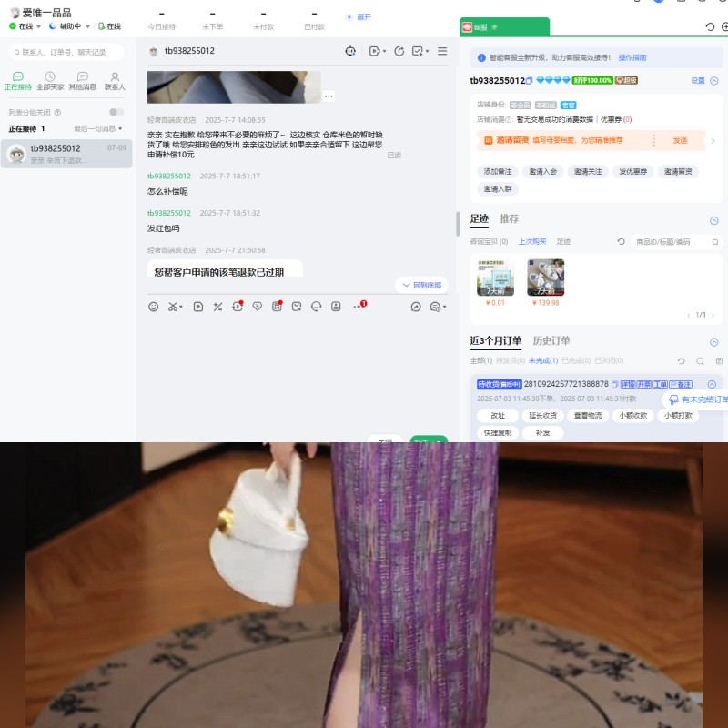Switch to 联系人 tab

click(x=115, y=81)
